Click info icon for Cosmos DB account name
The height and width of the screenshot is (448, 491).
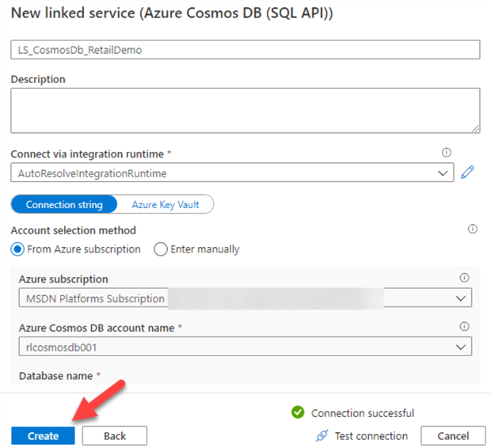(465, 325)
